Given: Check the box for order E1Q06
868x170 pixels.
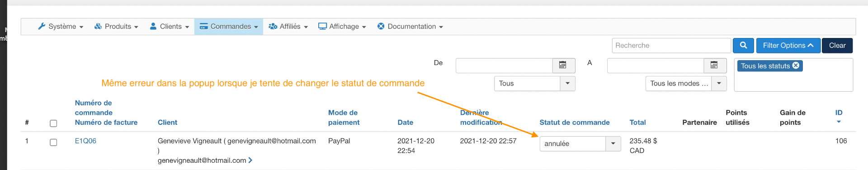Looking at the screenshot, I should [53, 142].
